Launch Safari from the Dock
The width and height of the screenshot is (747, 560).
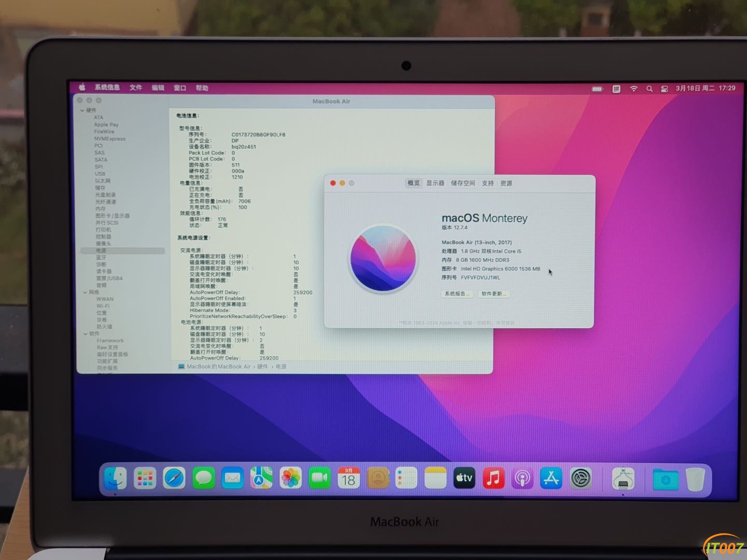coord(174,478)
